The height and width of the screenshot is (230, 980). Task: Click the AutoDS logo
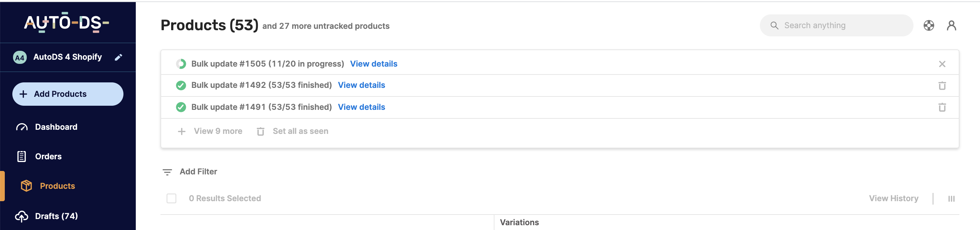click(67, 22)
